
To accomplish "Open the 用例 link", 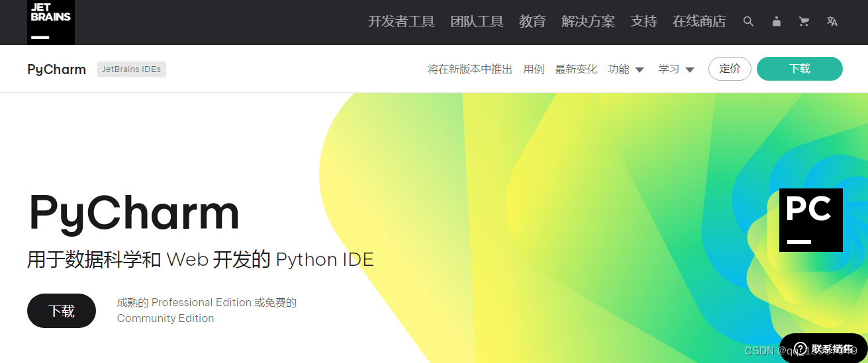I will click(534, 69).
